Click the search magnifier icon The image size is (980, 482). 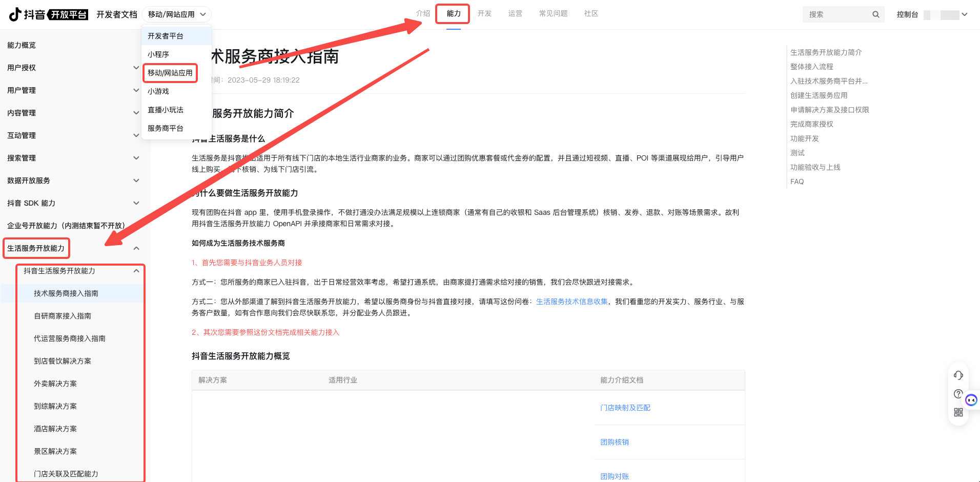pyautogui.click(x=876, y=14)
